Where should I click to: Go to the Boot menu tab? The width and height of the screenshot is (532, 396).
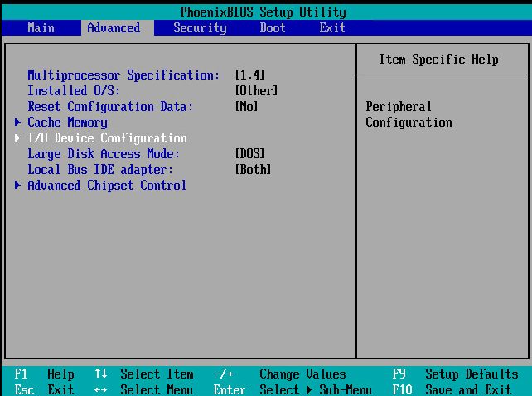[273, 28]
